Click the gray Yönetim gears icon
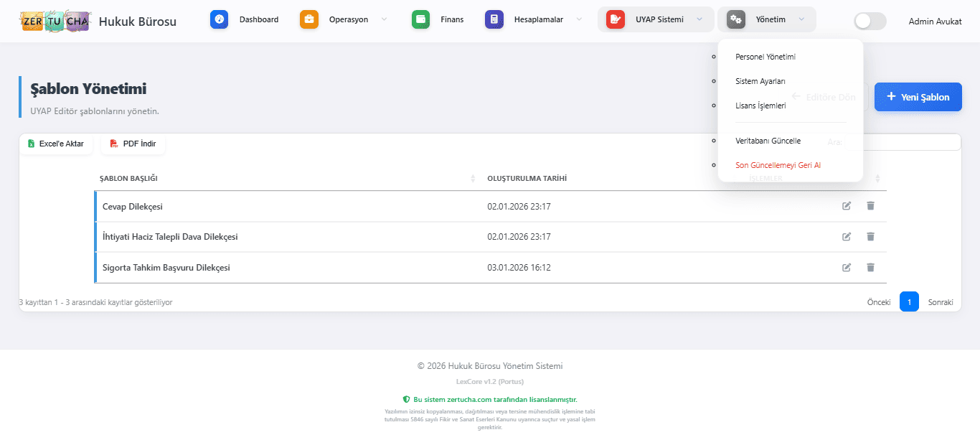Viewport: 980px width, 440px height. point(736,19)
